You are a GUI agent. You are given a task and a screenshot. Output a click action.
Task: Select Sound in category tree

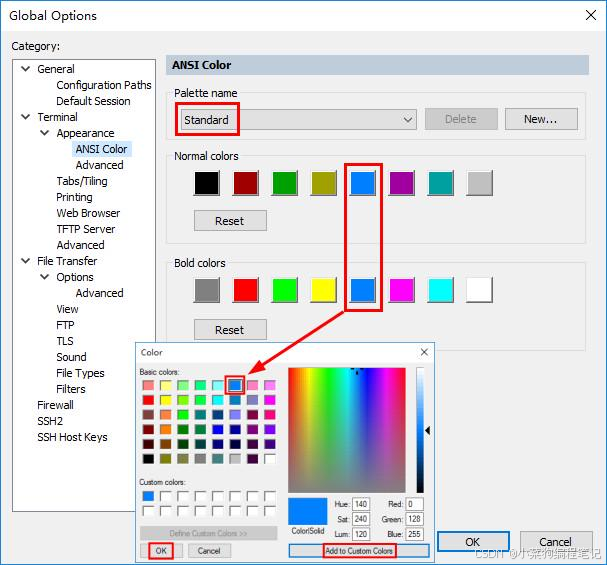point(71,357)
